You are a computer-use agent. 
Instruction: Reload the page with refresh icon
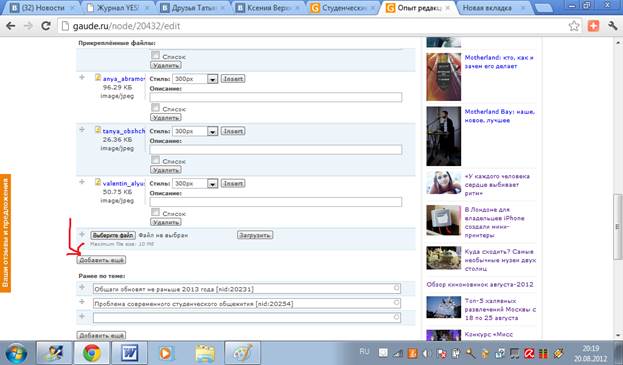(46, 26)
